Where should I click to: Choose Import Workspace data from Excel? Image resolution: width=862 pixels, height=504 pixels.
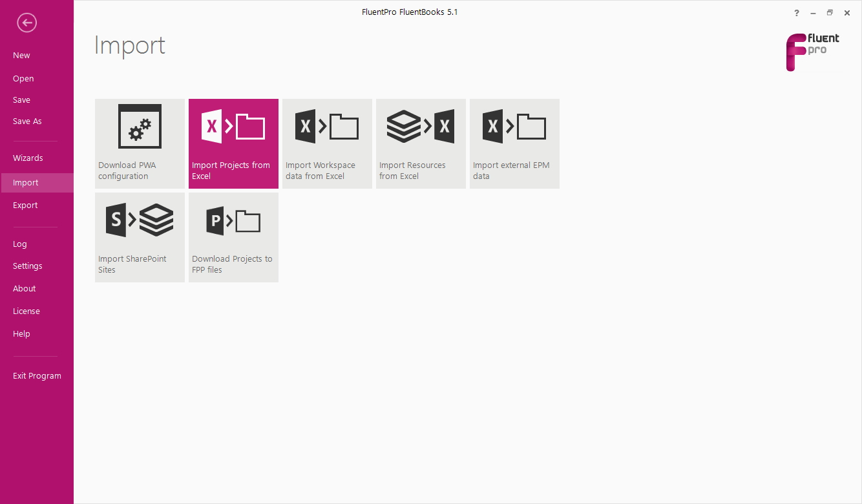(327, 143)
